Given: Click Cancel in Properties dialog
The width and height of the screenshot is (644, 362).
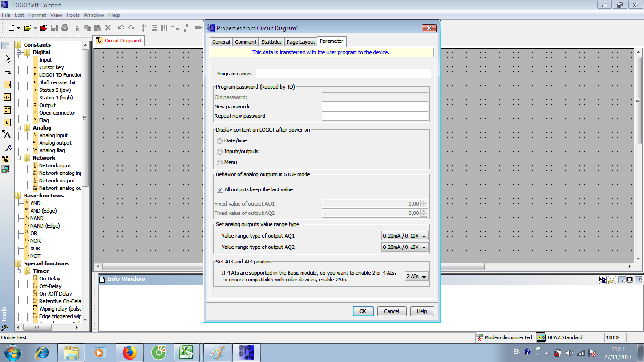Looking at the screenshot, I should click(391, 311).
